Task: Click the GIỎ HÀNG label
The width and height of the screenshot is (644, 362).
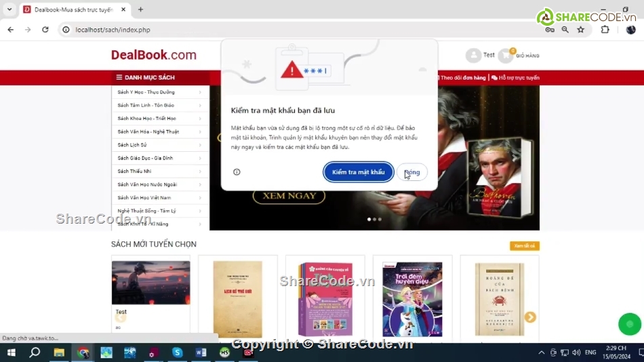Action: 528,56
